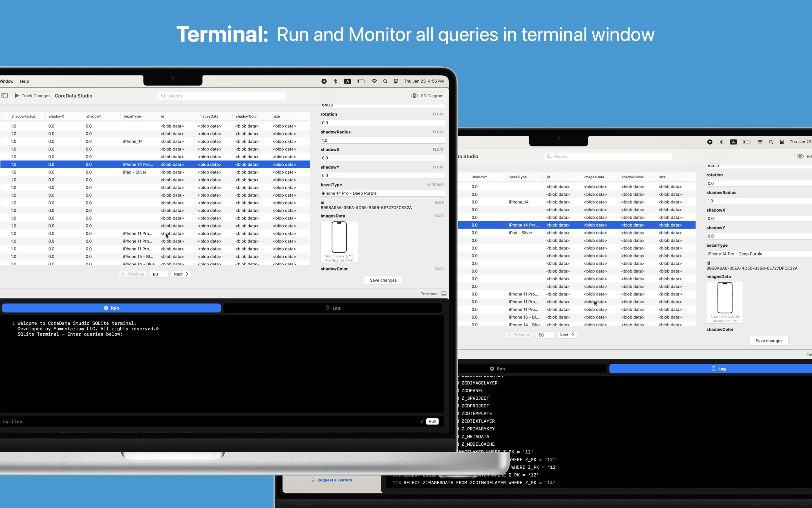This screenshot has height=508, width=812.
Task: Open Control Center icon in right menu bar
Action: tap(782, 142)
